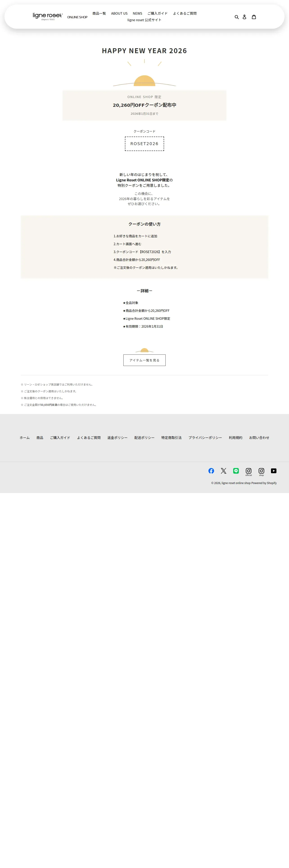Open ご購入ガイド in the header menu
This screenshot has height=868, width=289.
click(158, 14)
